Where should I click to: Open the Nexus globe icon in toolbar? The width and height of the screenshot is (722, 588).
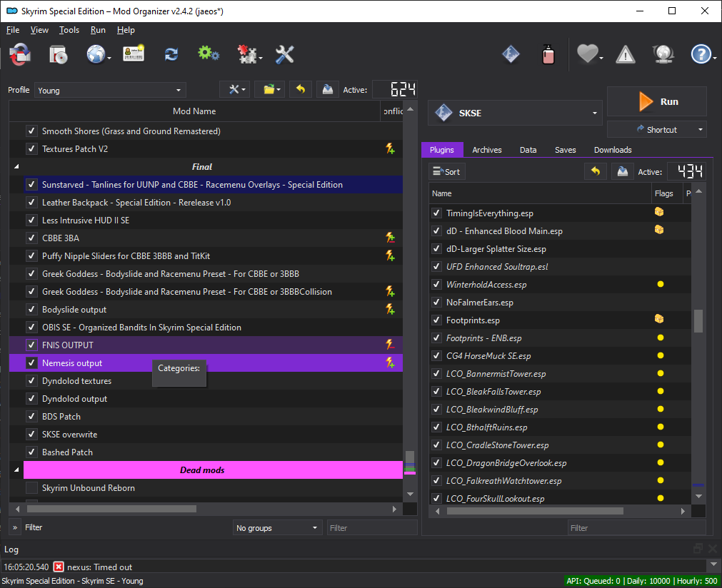tap(95, 54)
